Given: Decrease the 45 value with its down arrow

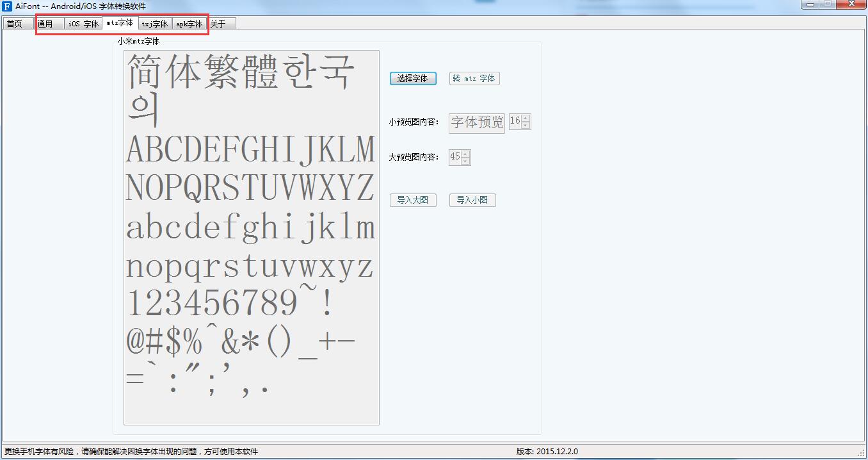Looking at the screenshot, I should tap(465, 161).
